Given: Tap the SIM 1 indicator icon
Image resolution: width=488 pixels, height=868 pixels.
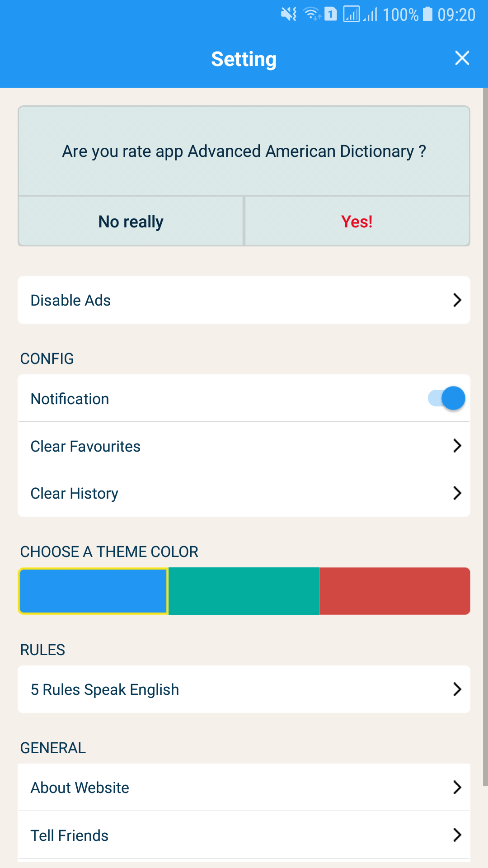Looking at the screenshot, I should point(331,14).
